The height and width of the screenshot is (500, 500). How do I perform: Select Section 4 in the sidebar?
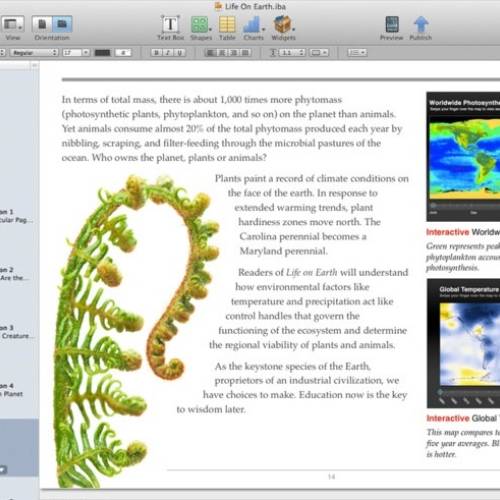tap(12, 390)
